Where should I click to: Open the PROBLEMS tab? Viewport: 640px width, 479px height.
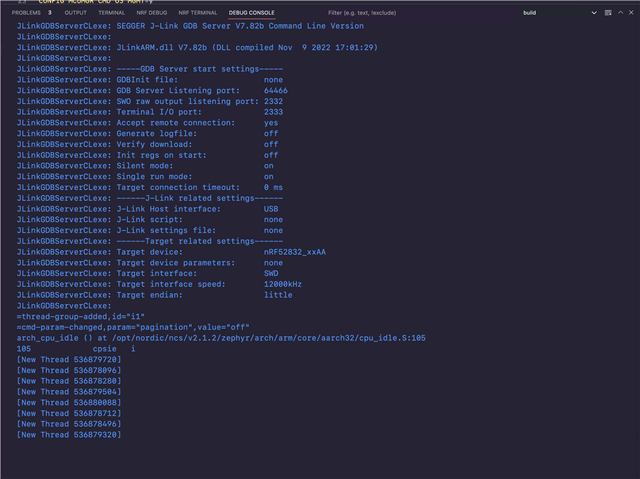coord(31,13)
